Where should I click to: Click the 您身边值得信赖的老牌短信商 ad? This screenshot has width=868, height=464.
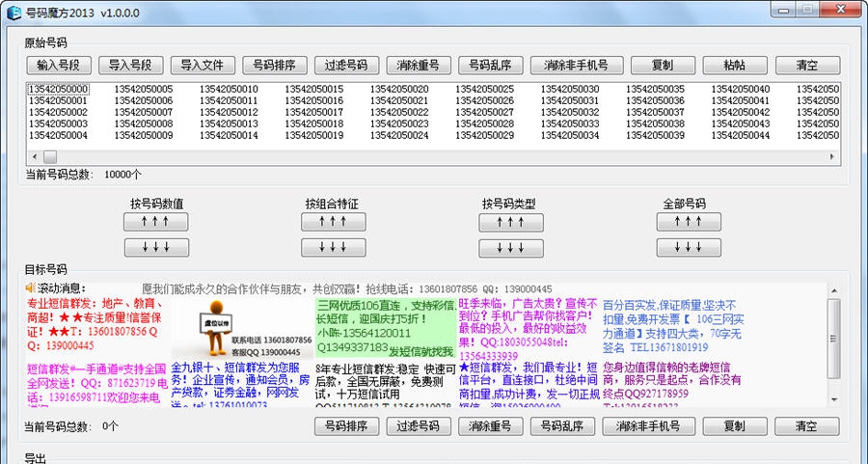pyautogui.click(x=672, y=386)
